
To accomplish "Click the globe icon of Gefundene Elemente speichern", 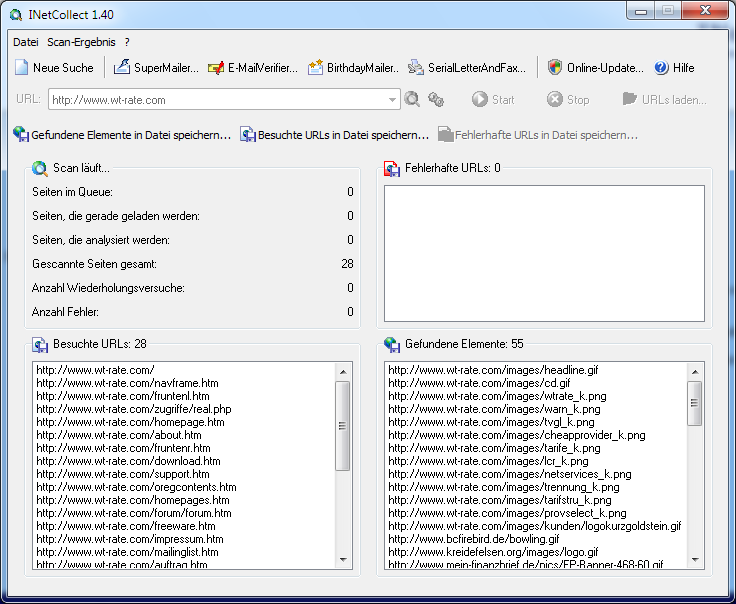I will pyautogui.click(x=21, y=134).
